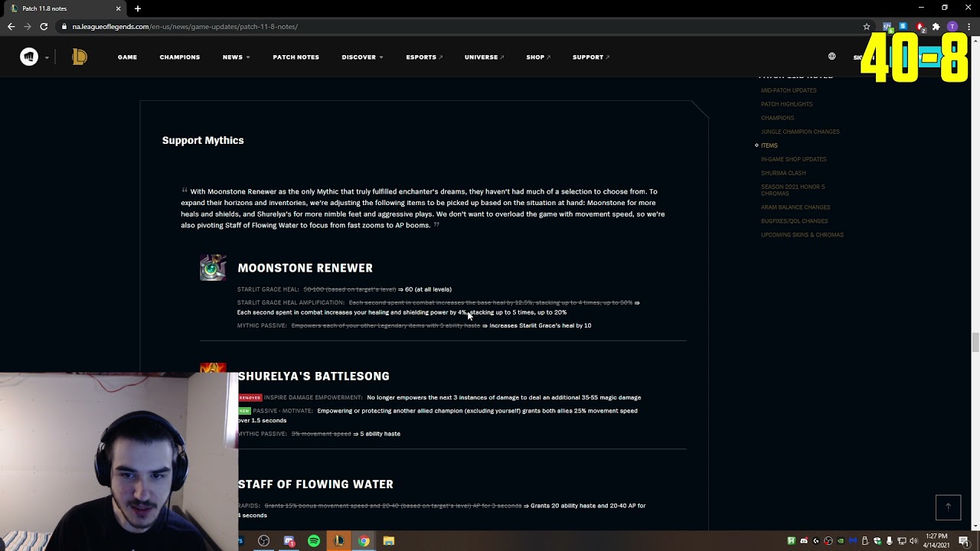Click the Support Mythics heading
The height and width of the screenshot is (551, 980).
coord(203,140)
